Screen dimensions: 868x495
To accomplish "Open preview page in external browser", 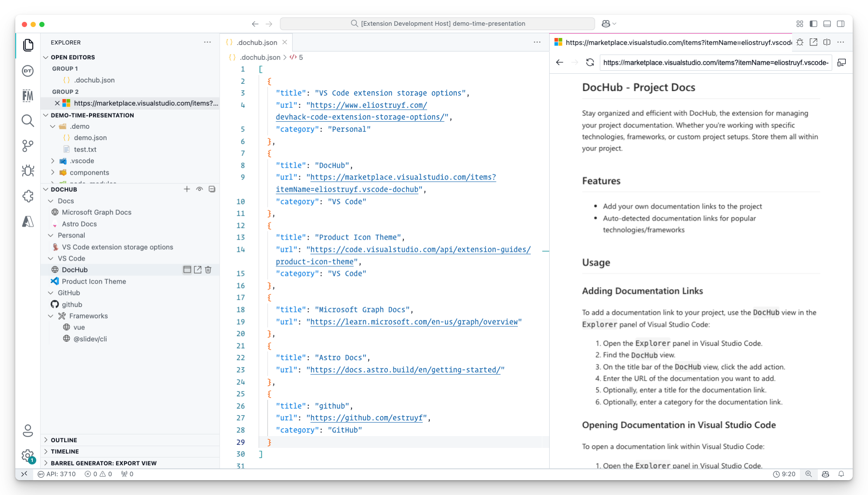I will 813,42.
